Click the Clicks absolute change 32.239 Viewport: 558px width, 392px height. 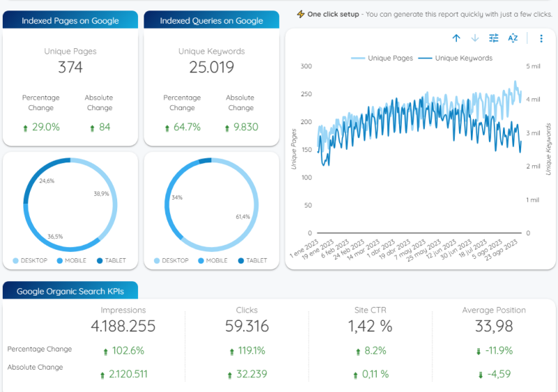252,375
